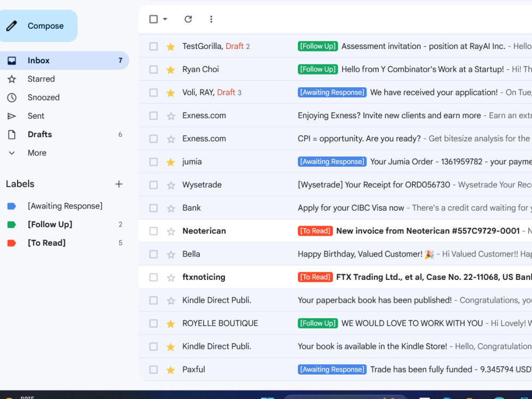Star the Exness.com invite new clients email
Viewport: 532px width, 399px height.
pyautogui.click(x=171, y=116)
